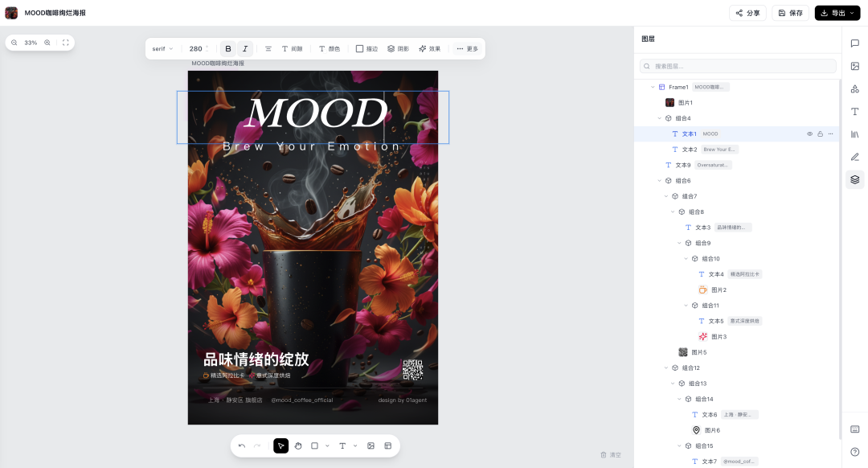Open the shape tool options arrow
Viewport: 868px width, 468px height.
tap(327, 445)
